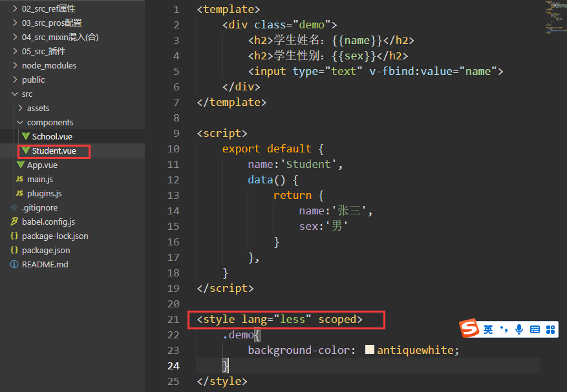
Task: Click the antiquewhite color swatch on line 23
Action: (370, 349)
